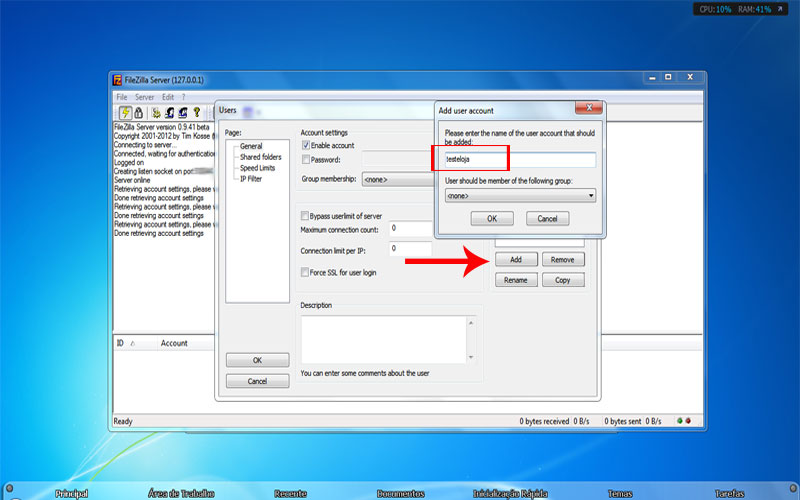Check the Password checkbox

[x=306, y=160]
